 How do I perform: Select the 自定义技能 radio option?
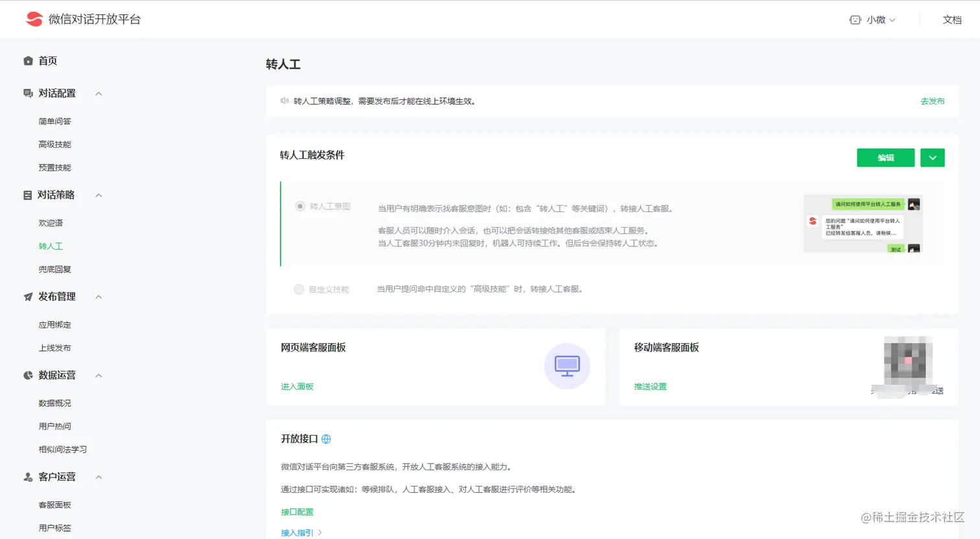tap(299, 289)
